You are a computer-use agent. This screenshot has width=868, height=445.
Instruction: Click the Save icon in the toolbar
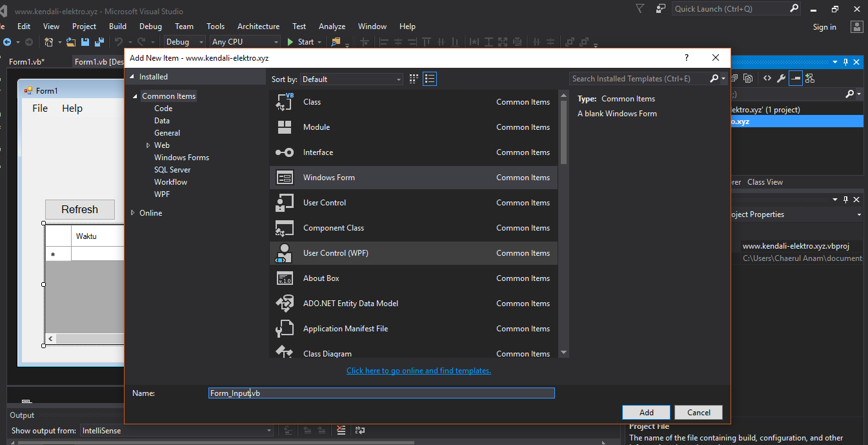coord(85,42)
